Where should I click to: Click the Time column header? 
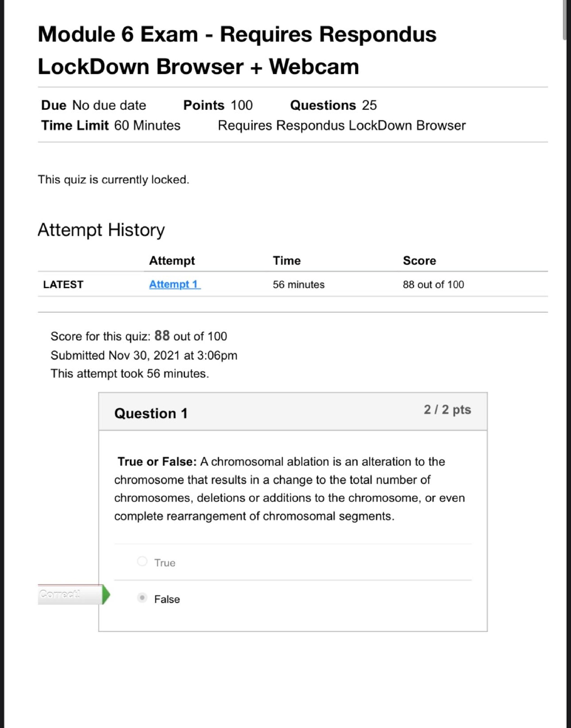(x=287, y=260)
